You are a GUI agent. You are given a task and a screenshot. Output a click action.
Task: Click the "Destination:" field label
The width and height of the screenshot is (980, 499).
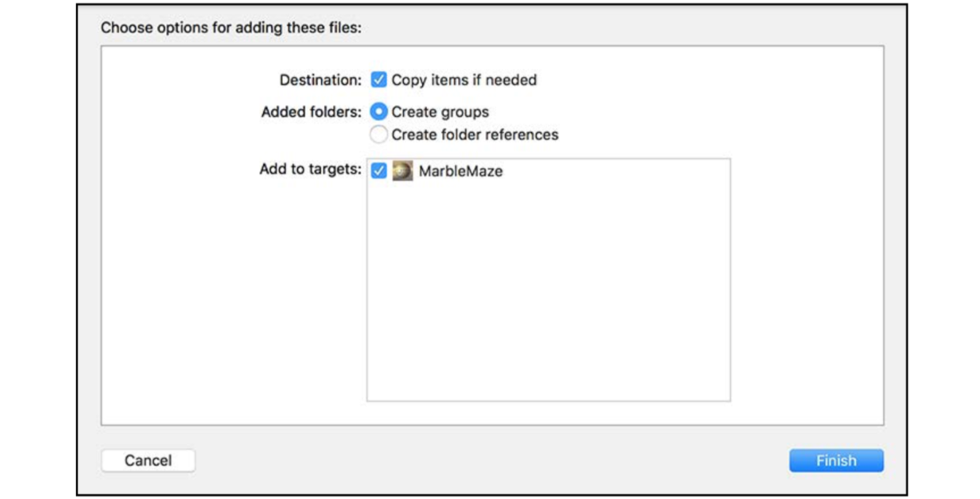[320, 80]
